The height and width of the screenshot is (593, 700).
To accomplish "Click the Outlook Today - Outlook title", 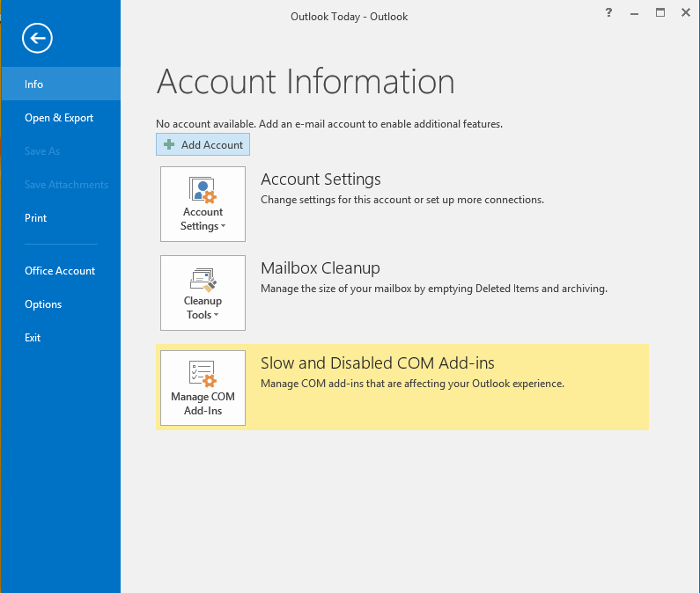I will click(349, 17).
